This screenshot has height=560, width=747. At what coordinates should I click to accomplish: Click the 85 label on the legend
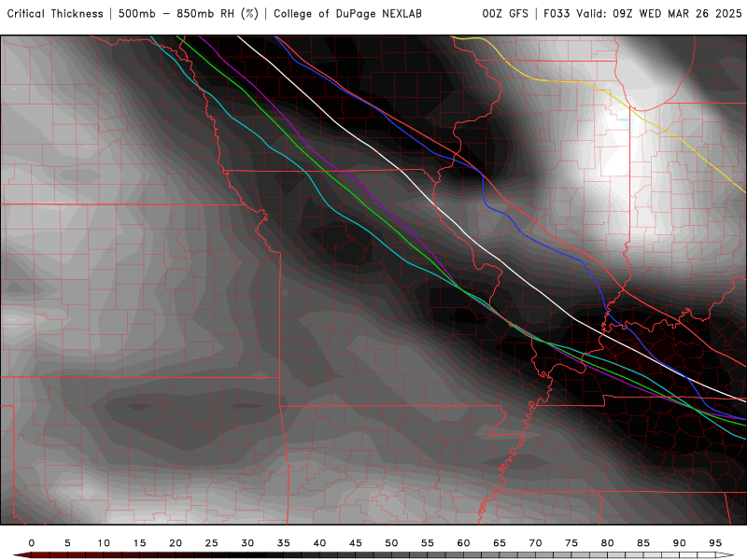[x=643, y=543]
